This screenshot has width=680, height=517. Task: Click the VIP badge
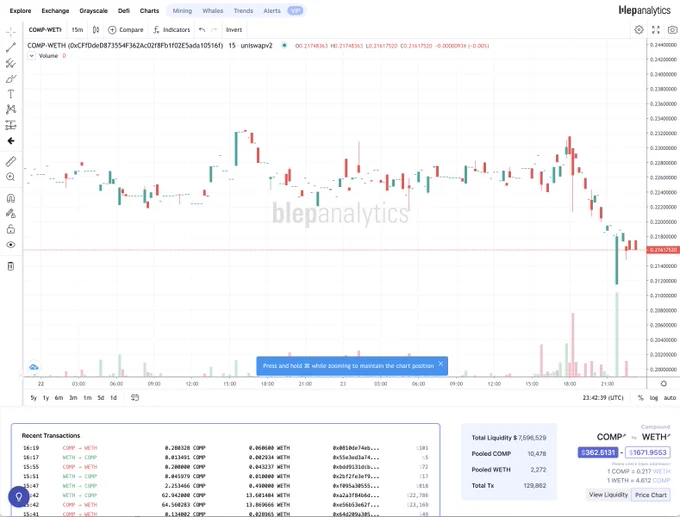(295, 10)
